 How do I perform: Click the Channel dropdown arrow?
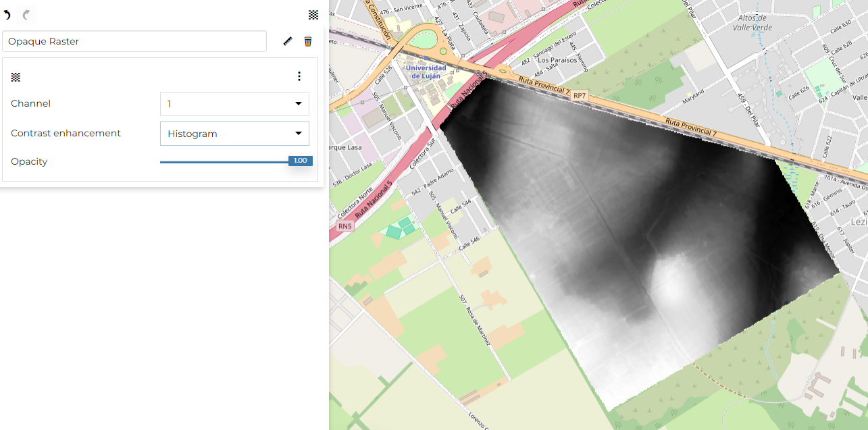point(298,104)
